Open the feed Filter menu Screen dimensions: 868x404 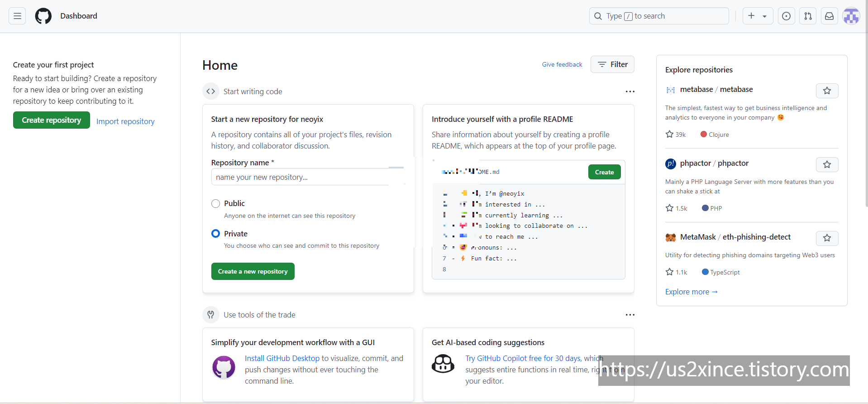[x=612, y=64]
